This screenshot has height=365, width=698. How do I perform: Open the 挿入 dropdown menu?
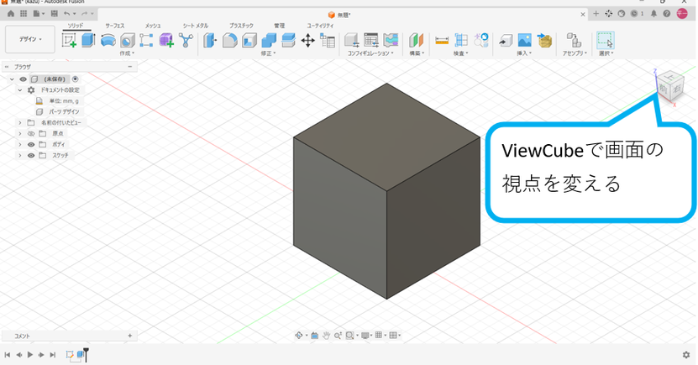(x=524, y=53)
